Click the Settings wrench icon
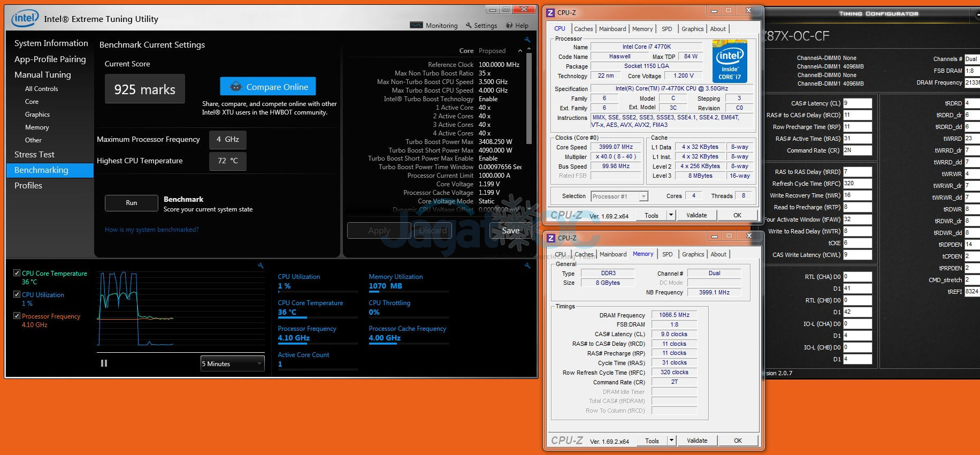Screen dimensions: 980x455 coord(469,25)
